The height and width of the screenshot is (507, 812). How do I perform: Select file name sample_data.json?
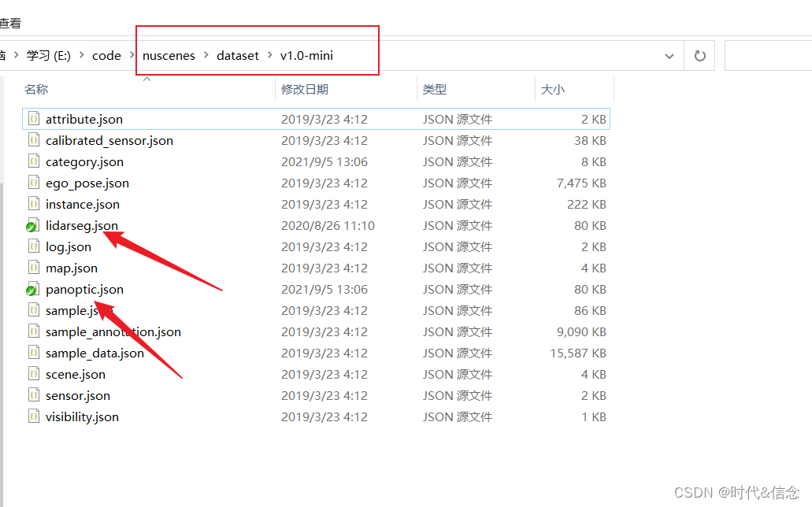click(x=95, y=353)
